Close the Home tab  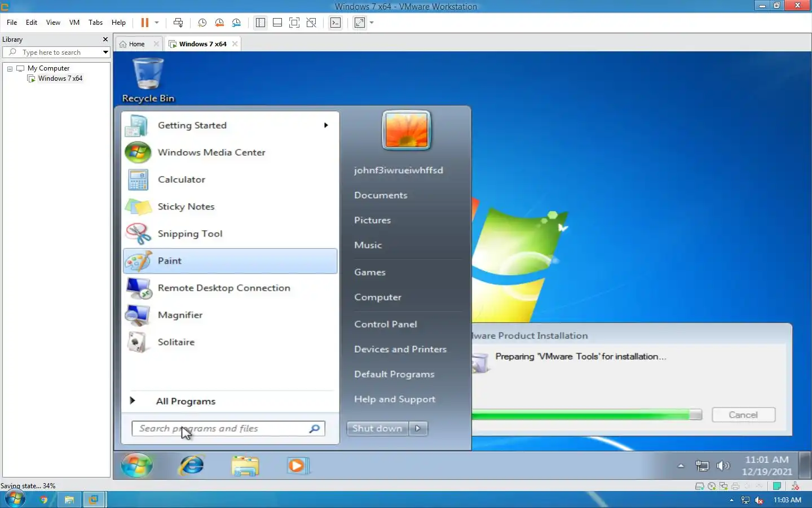[156, 44]
